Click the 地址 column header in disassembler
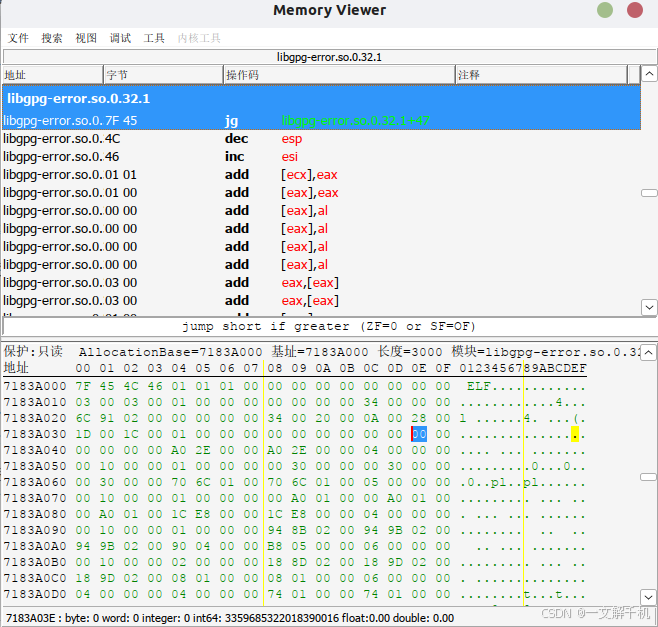The image size is (658, 627). click(x=52, y=75)
